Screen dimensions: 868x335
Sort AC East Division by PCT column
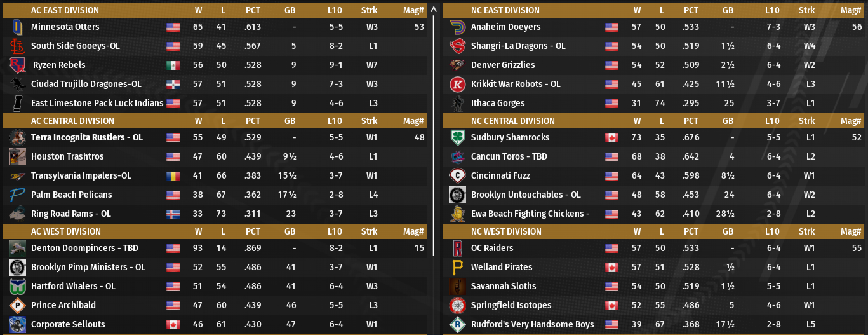tap(253, 10)
